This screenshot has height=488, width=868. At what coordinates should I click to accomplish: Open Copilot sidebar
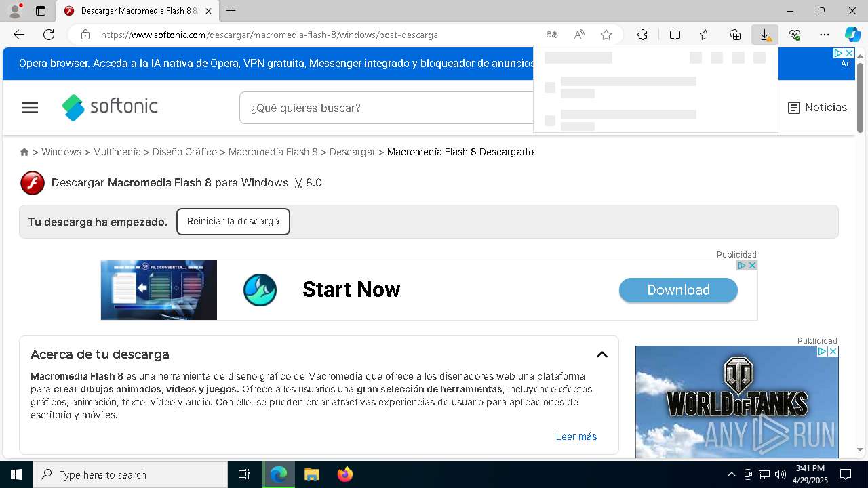(852, 35)
